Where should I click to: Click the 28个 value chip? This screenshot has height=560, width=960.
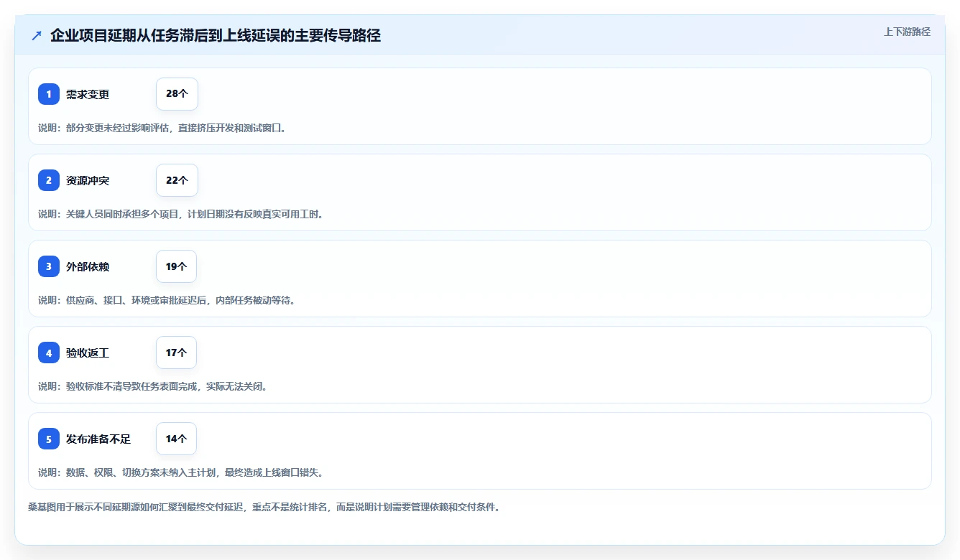[177, 94]
